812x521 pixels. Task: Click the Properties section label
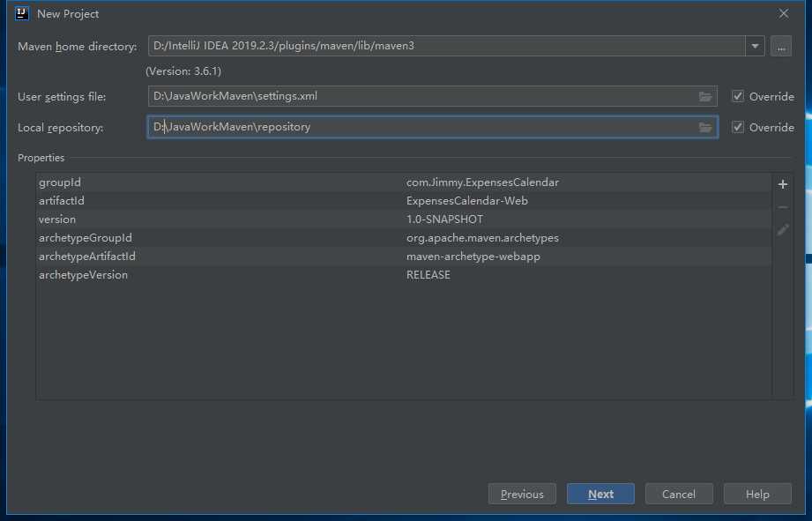[41, 158]
